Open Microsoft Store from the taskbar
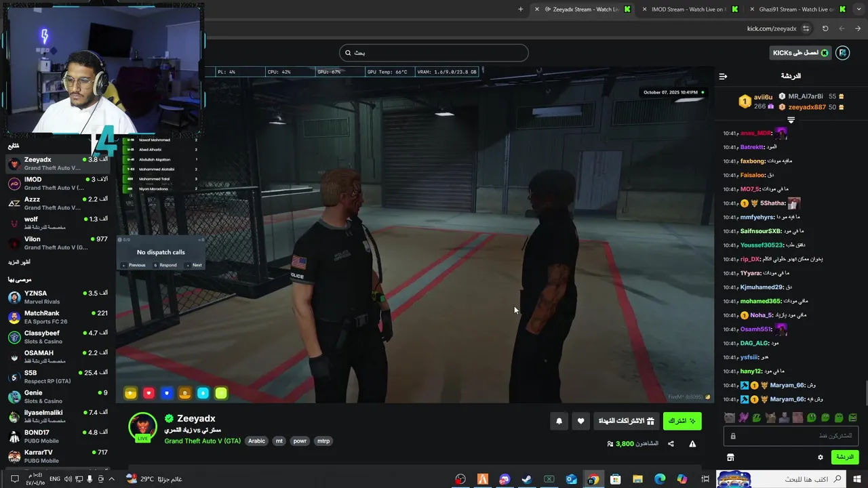This screenshot has height=488, width=868. 616,479
